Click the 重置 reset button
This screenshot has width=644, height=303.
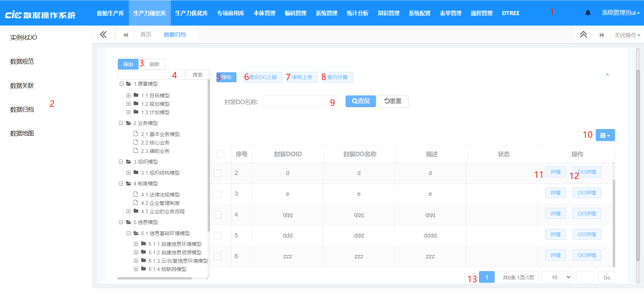point(393,101)
